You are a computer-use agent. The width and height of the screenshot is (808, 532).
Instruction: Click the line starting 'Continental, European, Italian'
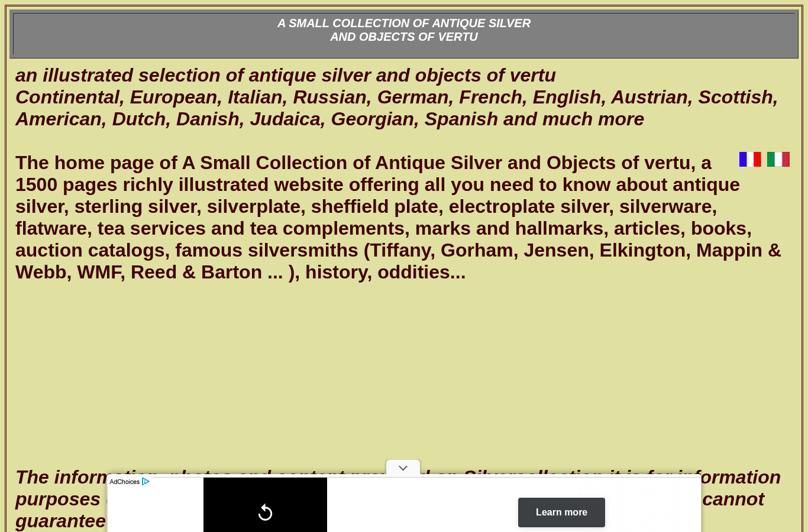coord(396,97)
